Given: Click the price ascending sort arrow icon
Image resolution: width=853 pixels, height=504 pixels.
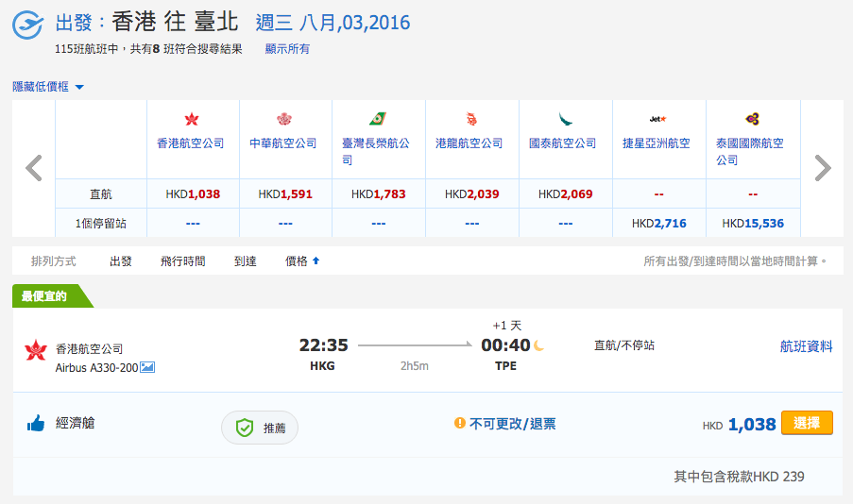Looking at the screenshot, I should (316, 261).
